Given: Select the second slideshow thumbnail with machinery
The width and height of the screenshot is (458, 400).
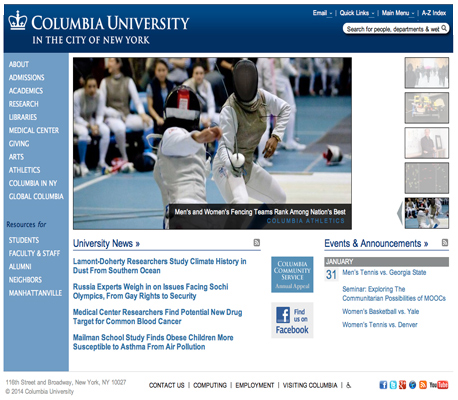Looking at the screenshot, I should [x=427, y=108].
